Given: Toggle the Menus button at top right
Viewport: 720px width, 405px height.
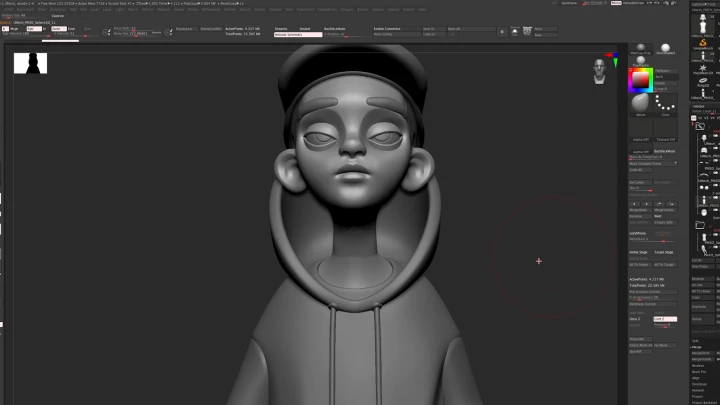Looking at the screenshot, I should tap(616, 3).
